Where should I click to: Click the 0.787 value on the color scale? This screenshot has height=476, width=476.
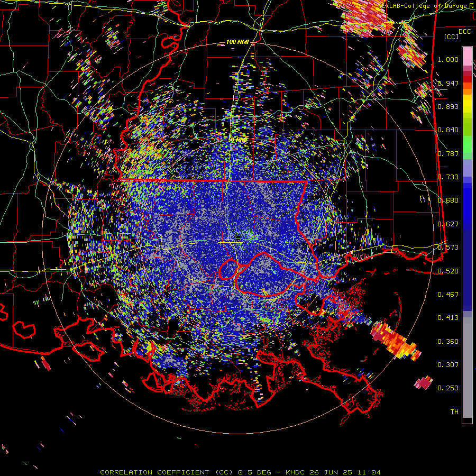tap(448, 153)
